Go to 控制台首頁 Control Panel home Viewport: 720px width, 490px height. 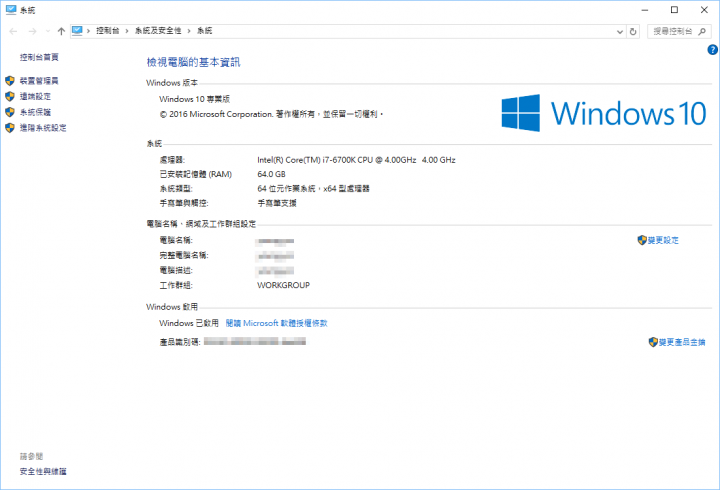[39, 57]
